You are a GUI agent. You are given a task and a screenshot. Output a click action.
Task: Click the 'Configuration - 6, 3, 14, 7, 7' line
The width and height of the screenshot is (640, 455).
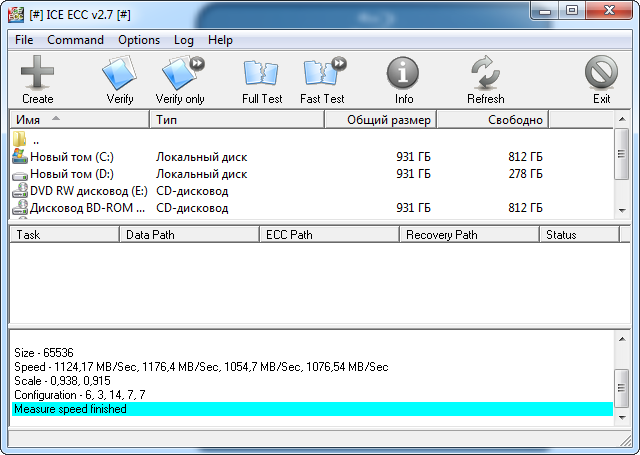tap(80, 395)
